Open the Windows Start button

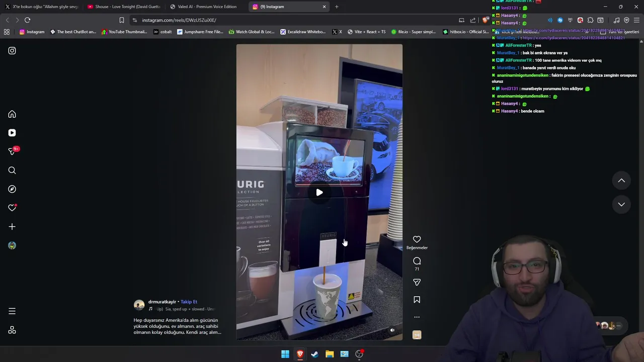pyautogui.click(x=285, y=354)
